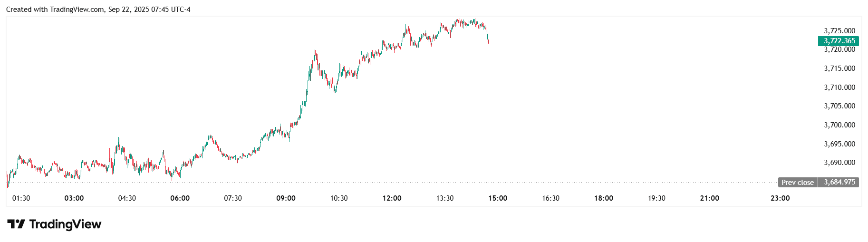Choose the 09:00 time marker
The image size is (868, 242).
(286, 198)
